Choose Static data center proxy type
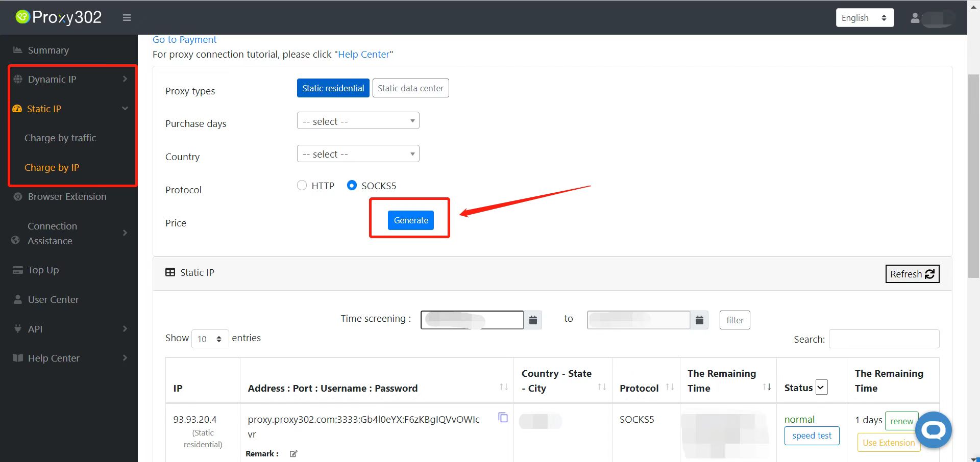980x462 pixels. point(410,88)
